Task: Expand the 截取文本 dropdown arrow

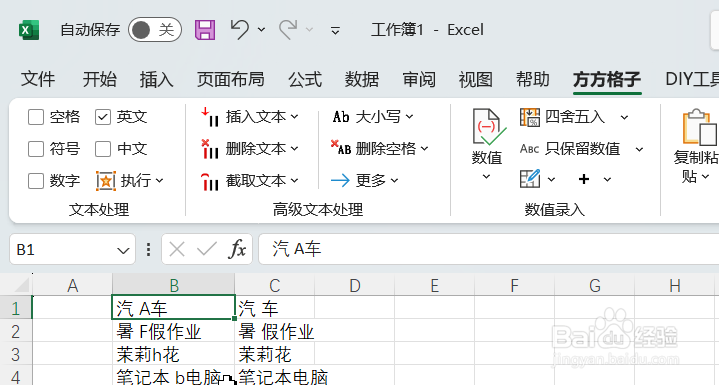Action: [x=295, y=181]
